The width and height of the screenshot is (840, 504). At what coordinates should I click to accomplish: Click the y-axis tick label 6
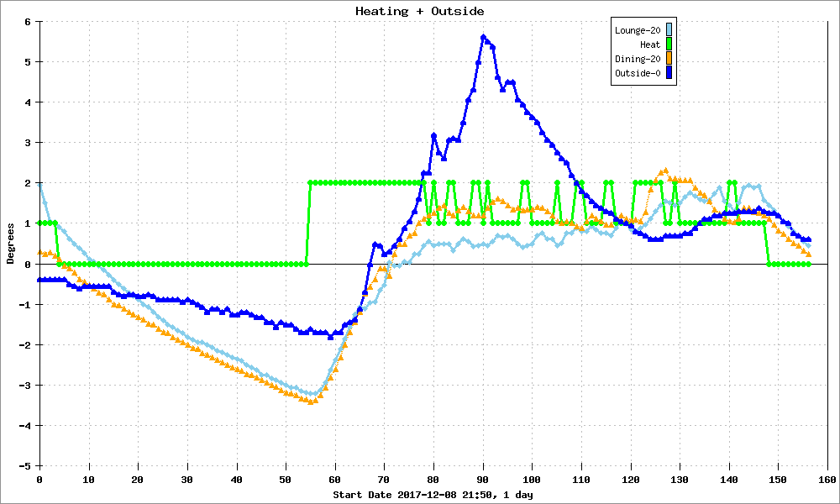pyautogui.click(x=29, y=22)
